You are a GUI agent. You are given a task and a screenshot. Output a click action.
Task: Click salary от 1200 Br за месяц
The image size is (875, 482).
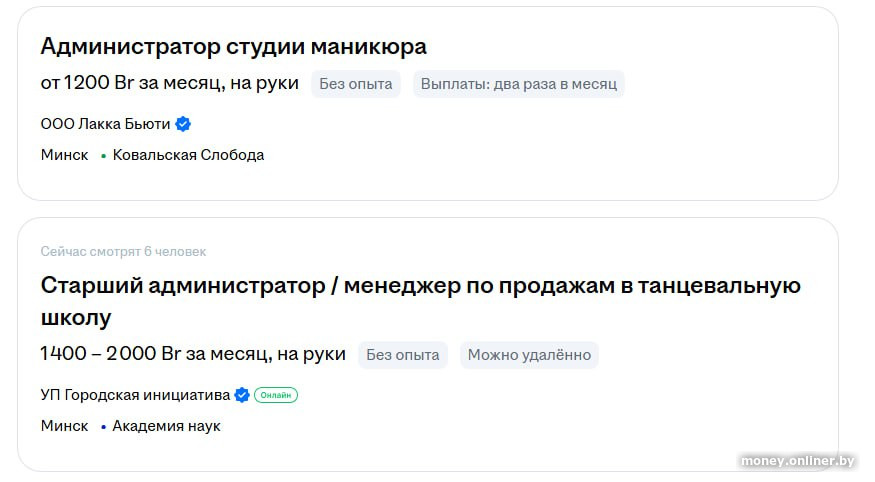tap(169, 84)
